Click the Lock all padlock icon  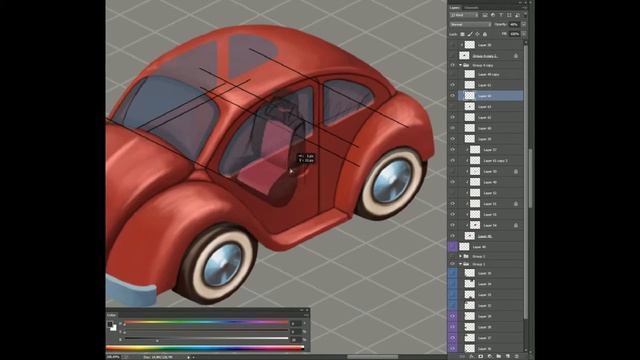[x=485, y=34]
